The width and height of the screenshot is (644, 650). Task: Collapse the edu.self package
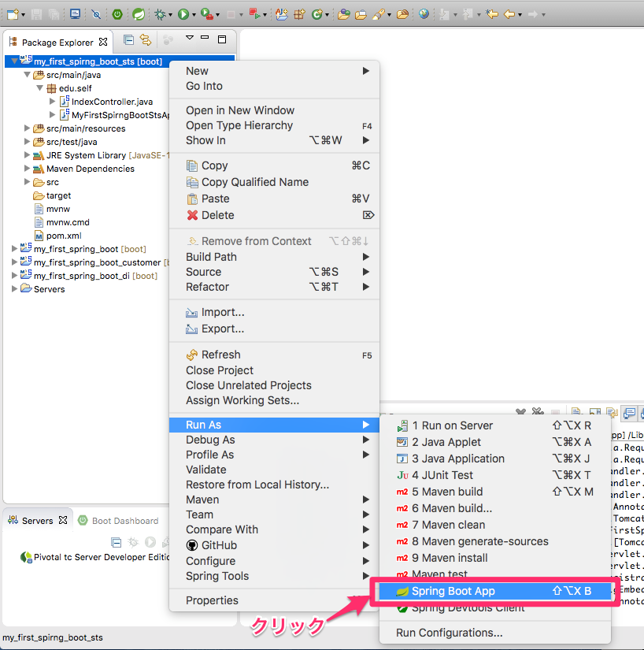click(40, 88)
